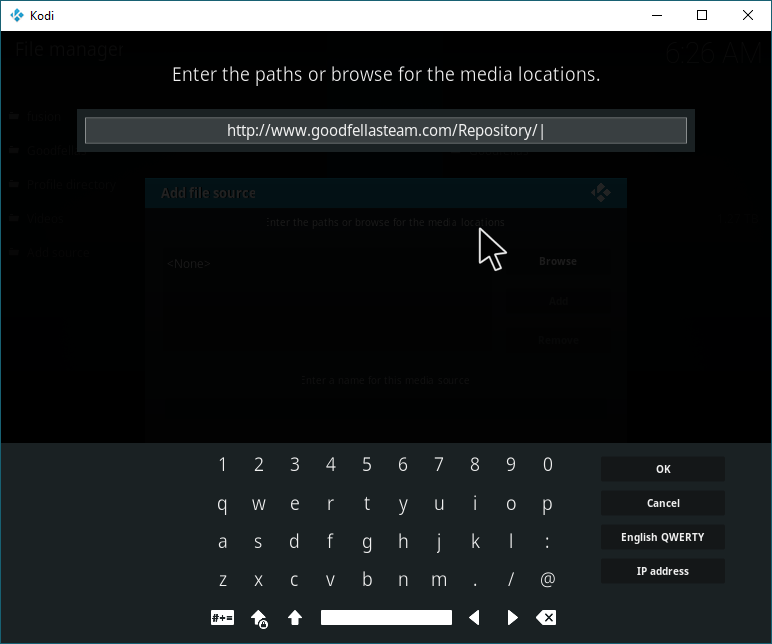Choose the letter b key

click(x=367, y=580)
